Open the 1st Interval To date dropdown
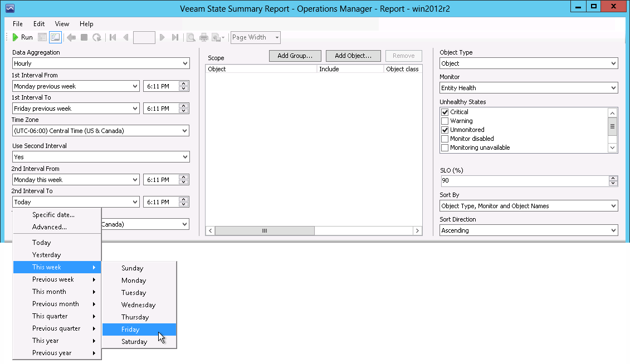 coord(76,109)
